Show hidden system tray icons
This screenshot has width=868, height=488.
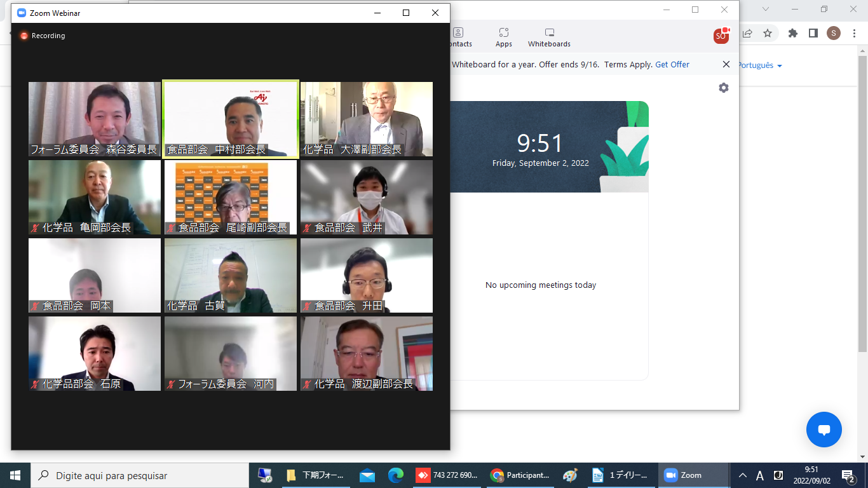coord(742,475)
